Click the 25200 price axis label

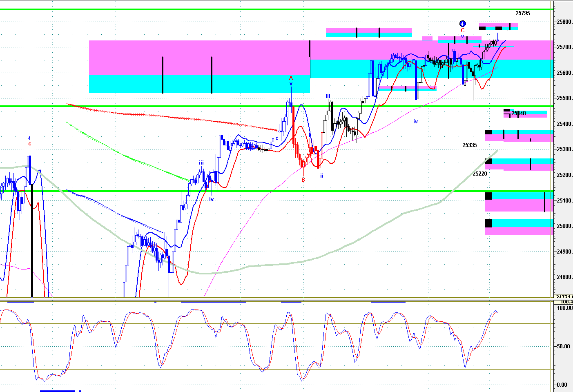click(x=564, y=175)
